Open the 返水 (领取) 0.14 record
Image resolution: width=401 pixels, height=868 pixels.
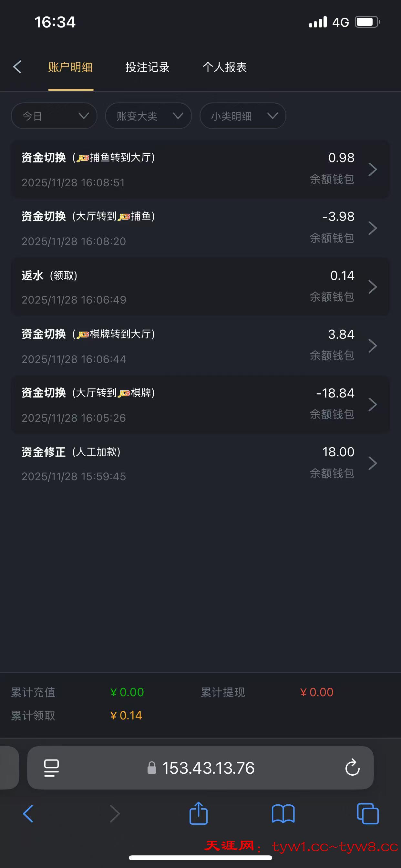(200, 287)
